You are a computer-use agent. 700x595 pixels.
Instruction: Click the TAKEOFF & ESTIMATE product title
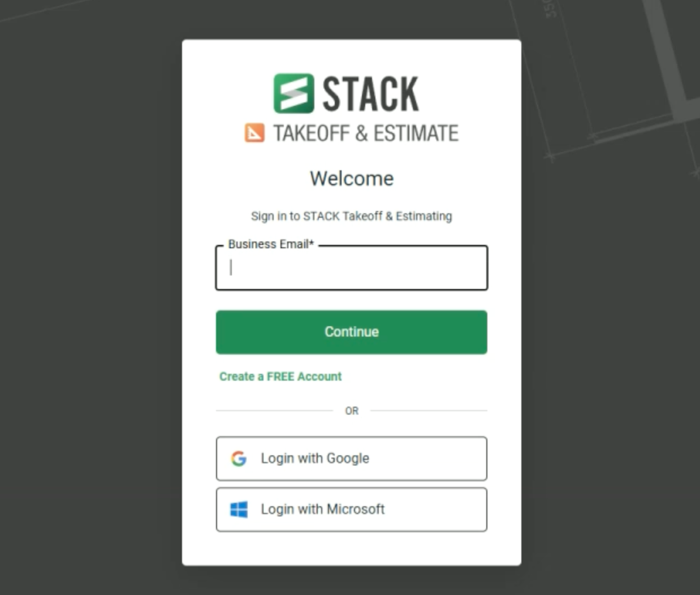coord(366,133)
